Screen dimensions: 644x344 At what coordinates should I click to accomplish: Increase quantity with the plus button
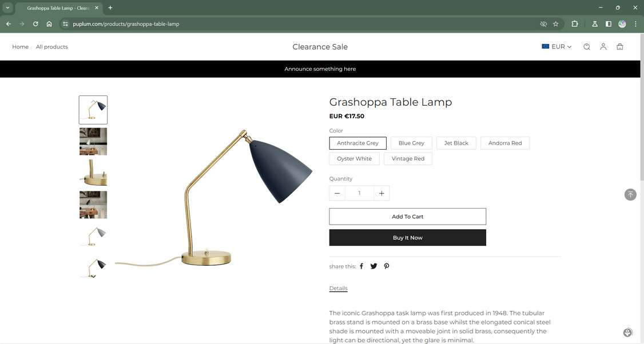click(x=381, y=193)
